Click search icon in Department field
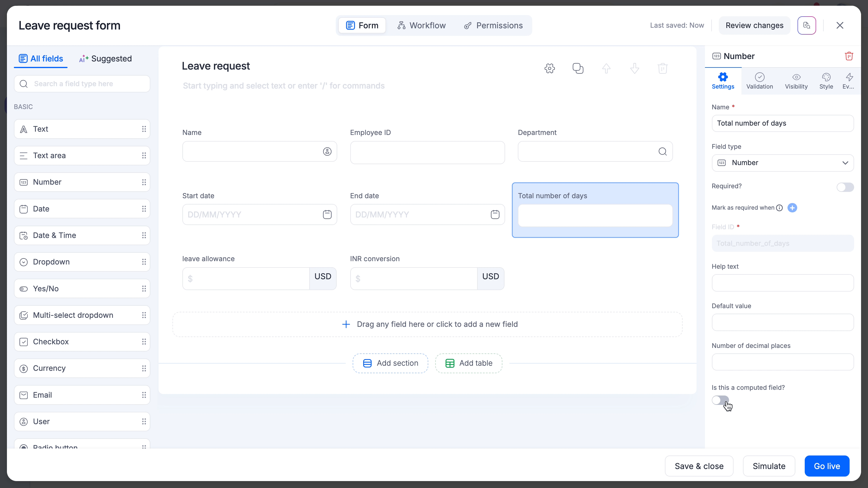This screenshot has height=488, width=868. click(662, 152)
